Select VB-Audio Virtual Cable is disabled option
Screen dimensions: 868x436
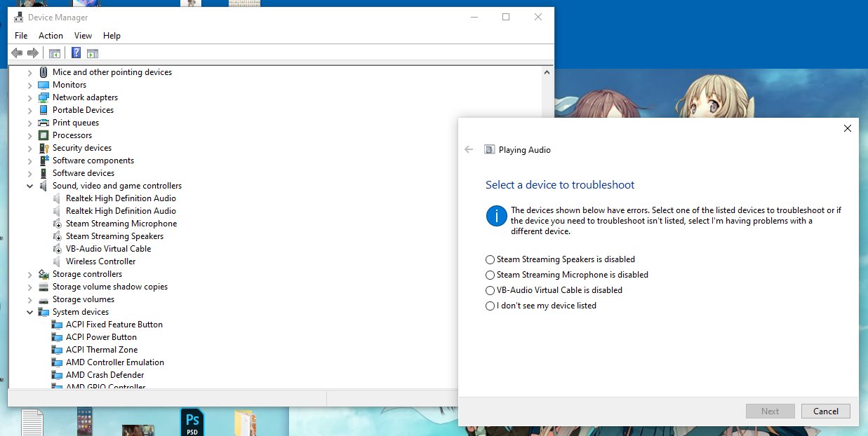[x=554, y=290]
